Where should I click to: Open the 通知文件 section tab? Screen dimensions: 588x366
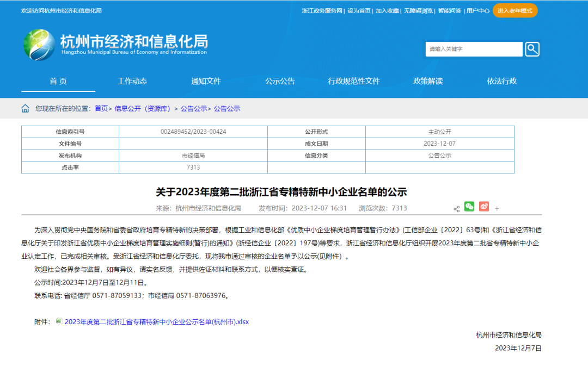206,81
